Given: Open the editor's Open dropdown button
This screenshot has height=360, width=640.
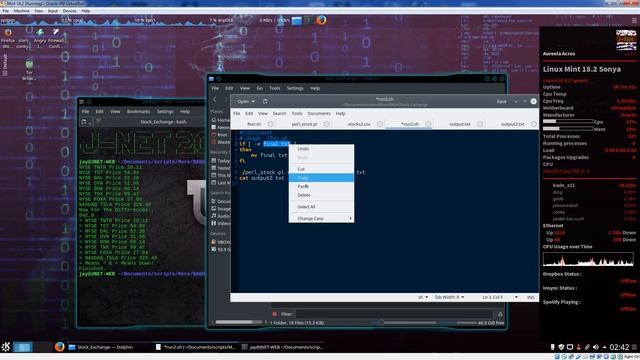Looking at the screenshot, I should (x=246, y=101).
